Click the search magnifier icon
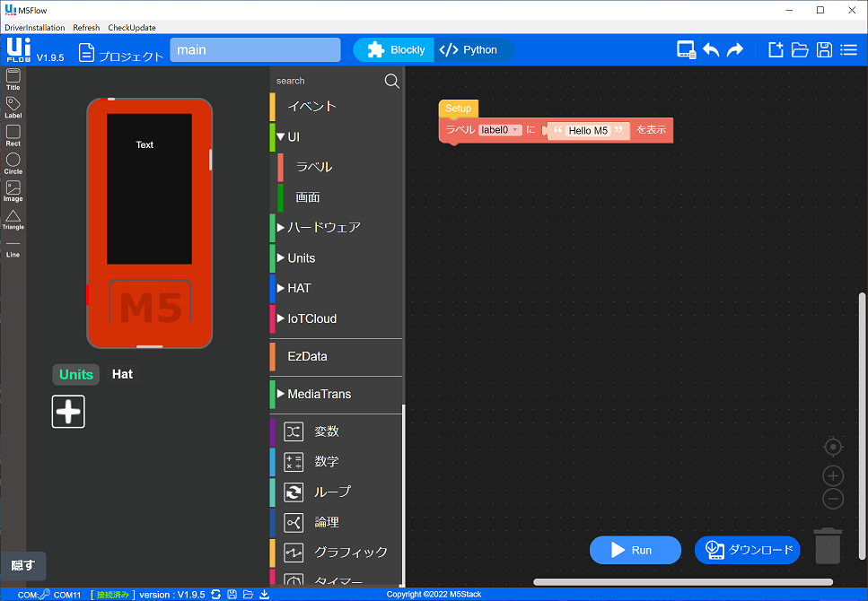 (391, 81)
